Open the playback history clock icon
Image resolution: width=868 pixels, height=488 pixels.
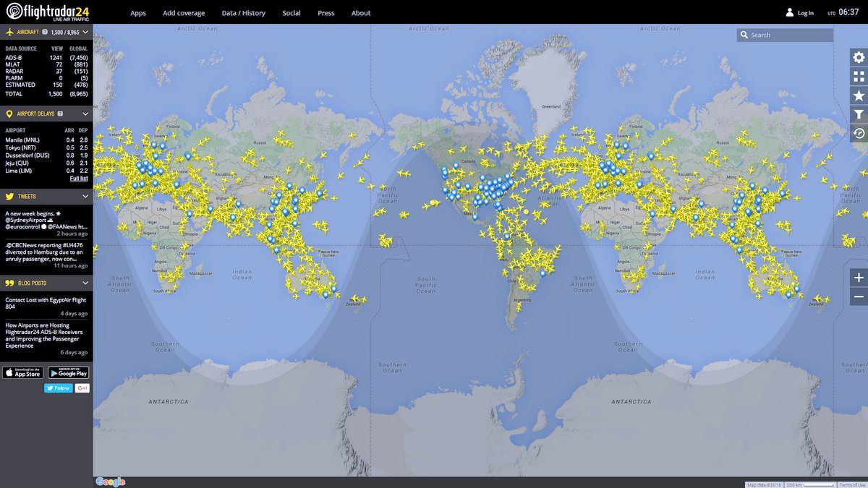click(859, 133)
